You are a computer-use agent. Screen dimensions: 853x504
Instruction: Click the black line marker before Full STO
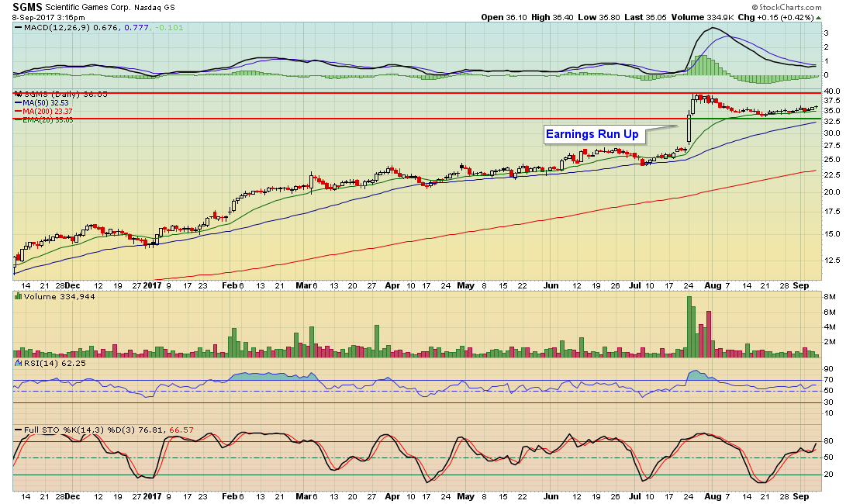[18, 430]
